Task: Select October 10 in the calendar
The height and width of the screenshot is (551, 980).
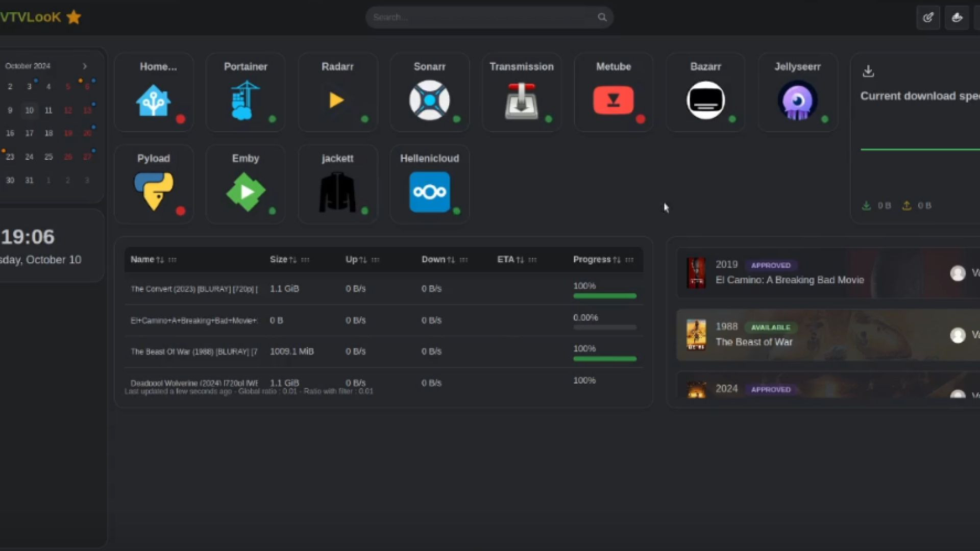Action: pyautogui.click(x=30, y=110)
